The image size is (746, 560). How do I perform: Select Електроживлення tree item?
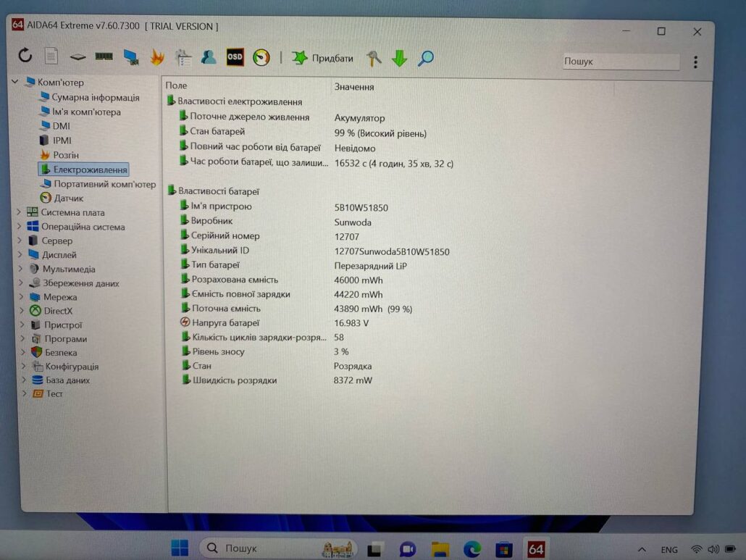[x=84, y=170]
